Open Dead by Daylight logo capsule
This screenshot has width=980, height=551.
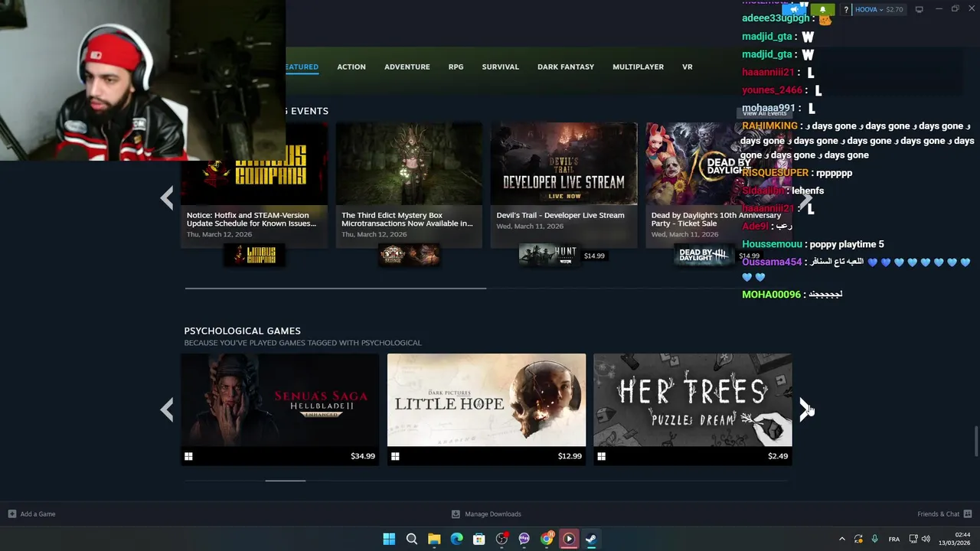tap(704, 256)
